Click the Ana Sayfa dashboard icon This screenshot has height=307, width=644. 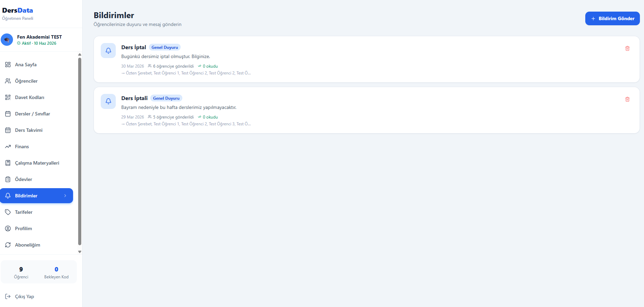(x=8, y=65)
